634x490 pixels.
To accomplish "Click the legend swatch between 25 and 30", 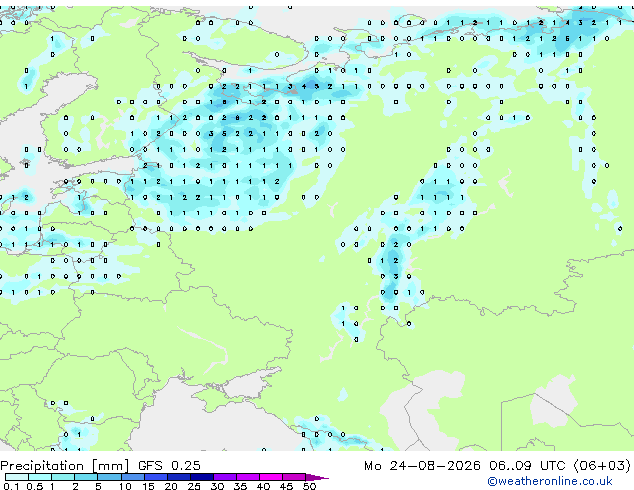I will pyautogui.click(x=201, y=477).
